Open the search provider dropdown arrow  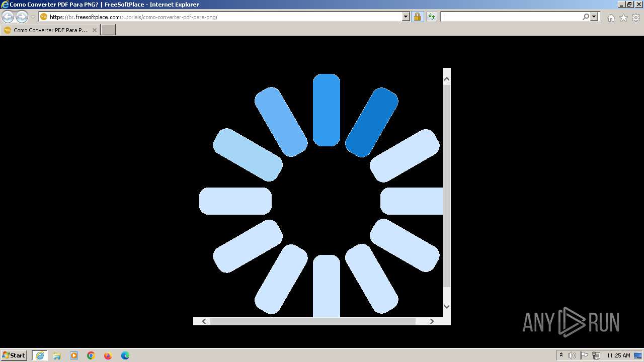(594, 17)
